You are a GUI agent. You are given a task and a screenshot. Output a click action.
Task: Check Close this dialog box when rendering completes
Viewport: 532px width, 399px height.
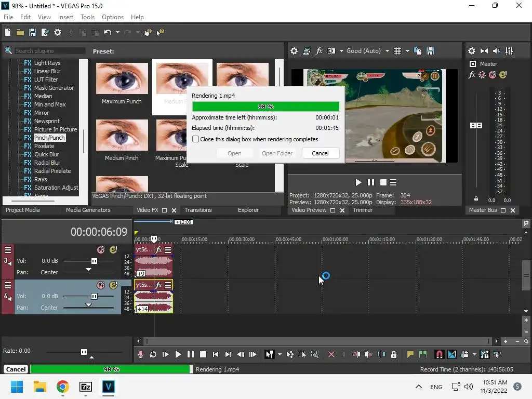click(x=195, y=139)
